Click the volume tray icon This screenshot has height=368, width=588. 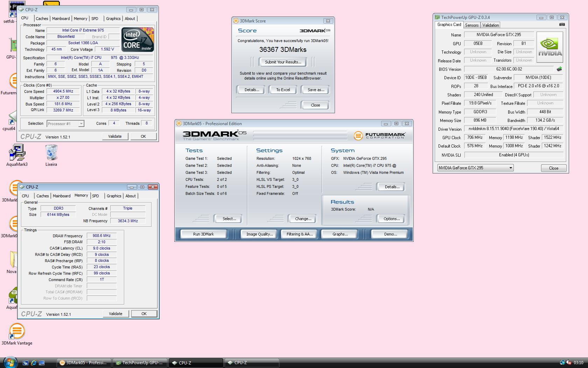(x=569, y=362)
